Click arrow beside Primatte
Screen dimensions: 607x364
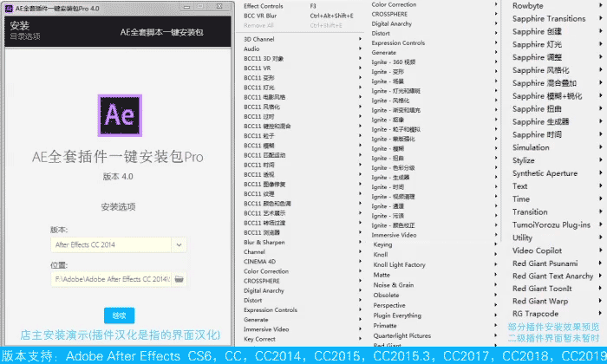pyautogui.click(x=495, y=325)
